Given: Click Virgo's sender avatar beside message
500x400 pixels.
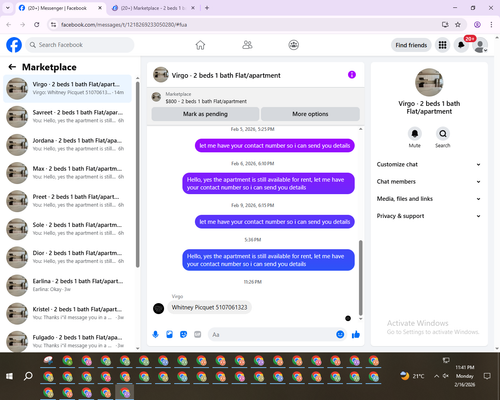Looking at the screenshot, I should click(x=158, y=308).
